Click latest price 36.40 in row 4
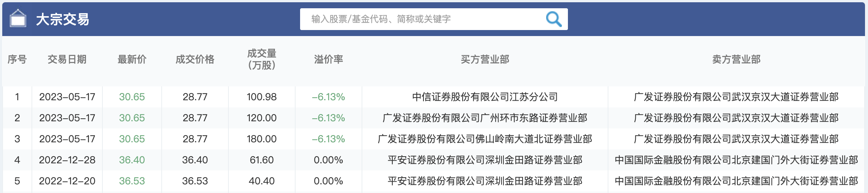This screenshot has width=868, height=193. tap(132, 160)
